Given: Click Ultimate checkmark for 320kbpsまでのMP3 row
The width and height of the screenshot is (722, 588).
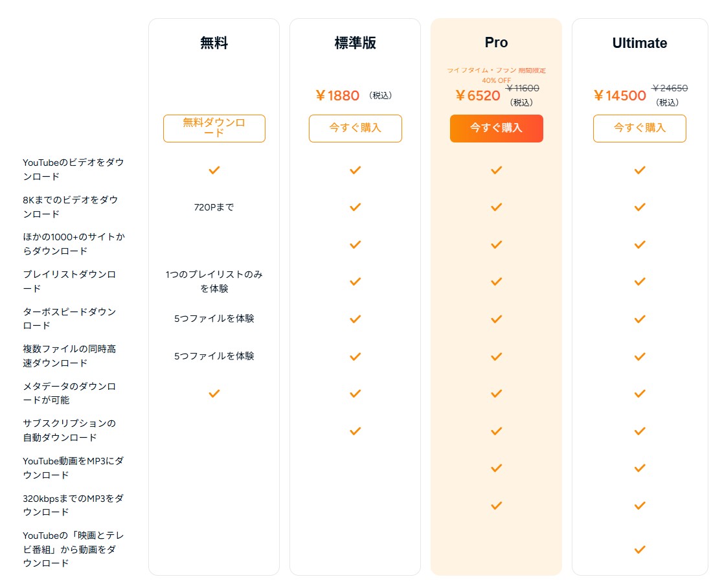Looking at the screenshot, I should click(x=639, y=505).
